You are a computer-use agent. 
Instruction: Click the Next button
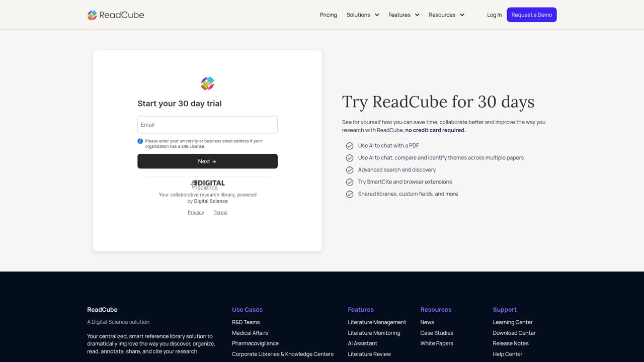point(208,161)
